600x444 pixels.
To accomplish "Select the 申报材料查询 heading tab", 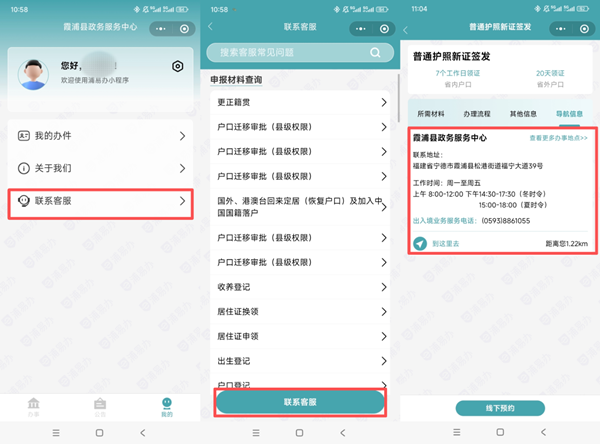I will 236,80.
